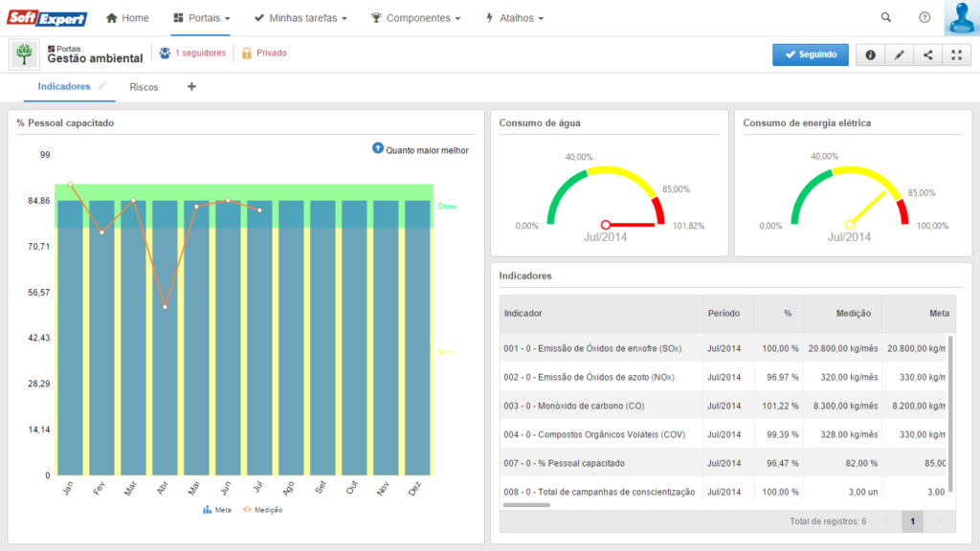Open the help question mark icon
The height and width of the screenshot is (551, 980).
click(924, 17)
